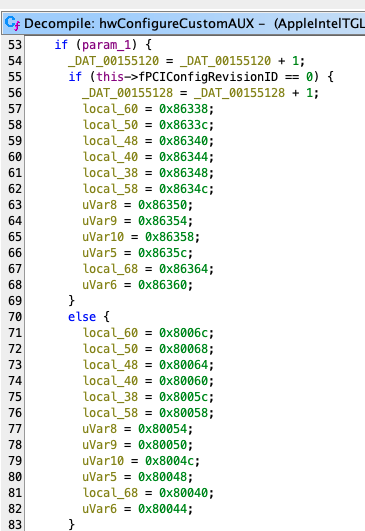Screen dimensions: 365x531
Task: Click local_68 variable on line 81
Action: pos(110,493)
